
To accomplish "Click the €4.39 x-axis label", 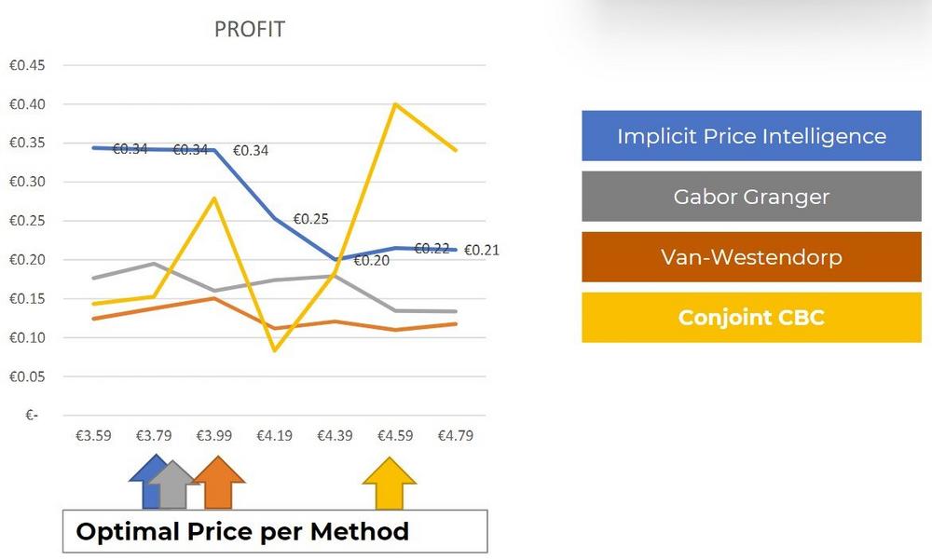I will (336, 435).
